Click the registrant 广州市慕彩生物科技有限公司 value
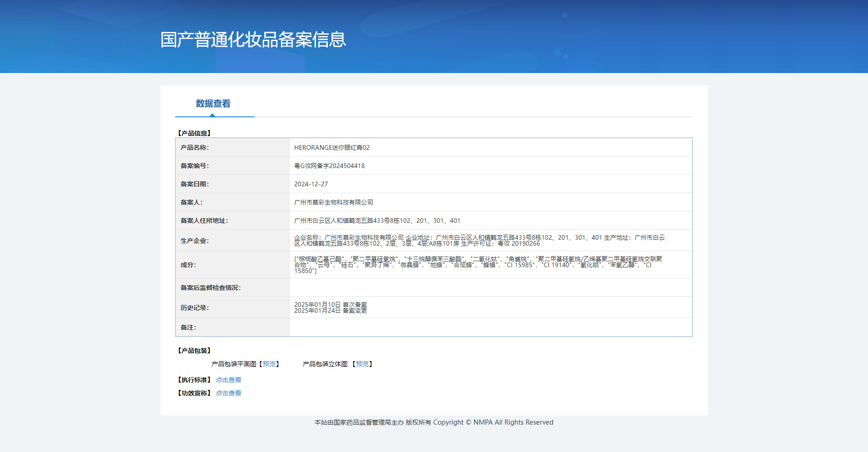The image size is (868, 452). pos(333,202)
